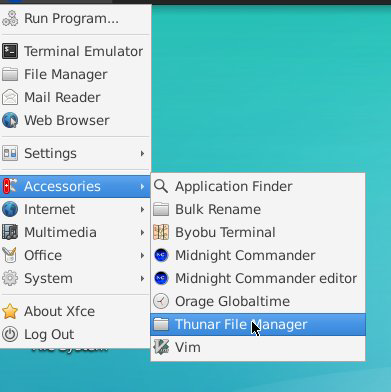Open Mail Reader menu entry

coord(75,97)
